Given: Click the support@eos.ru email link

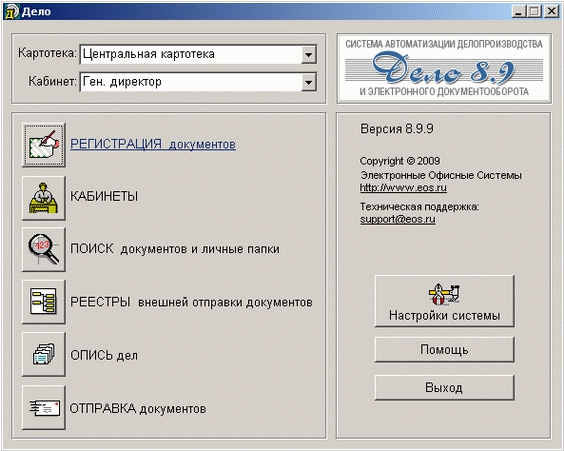Looking at the screenshot, I should (x=397, y=219).
